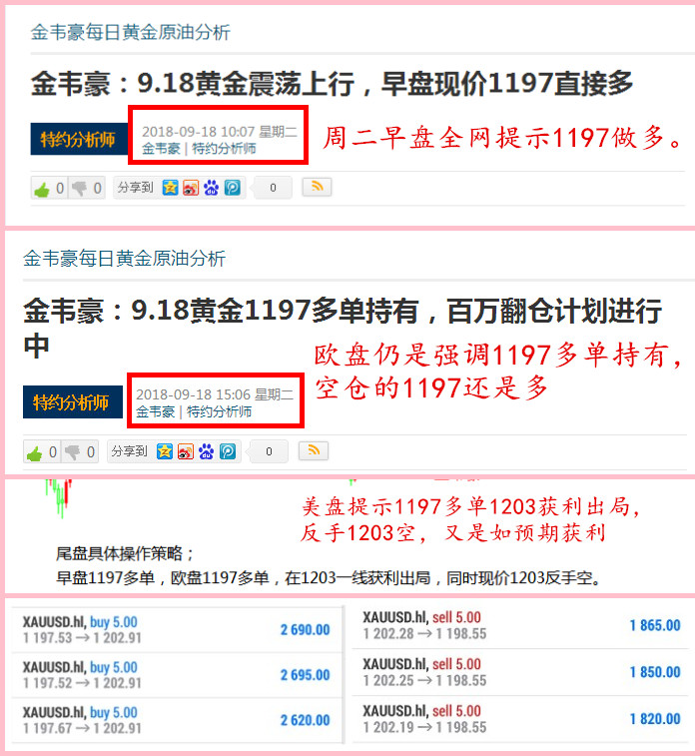
Task: Share the 10:07 article to QQ Zone
Action: coord(171,188)
